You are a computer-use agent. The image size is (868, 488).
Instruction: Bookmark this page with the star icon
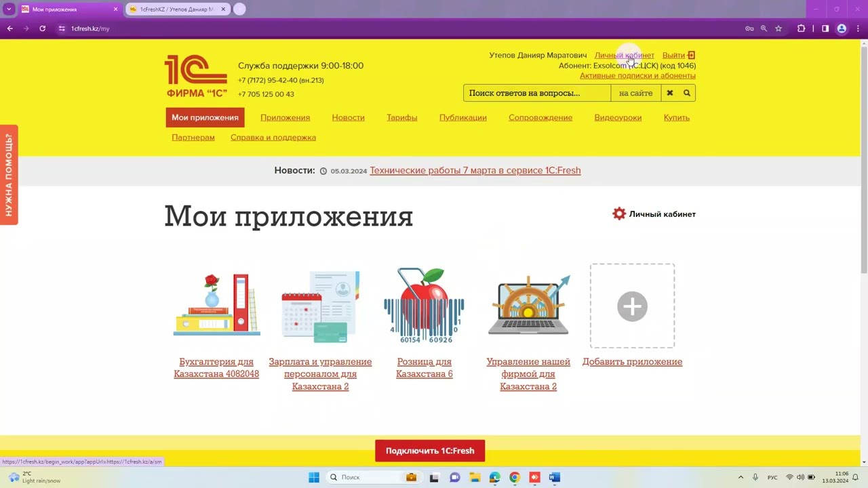click(x=778, y=28)
